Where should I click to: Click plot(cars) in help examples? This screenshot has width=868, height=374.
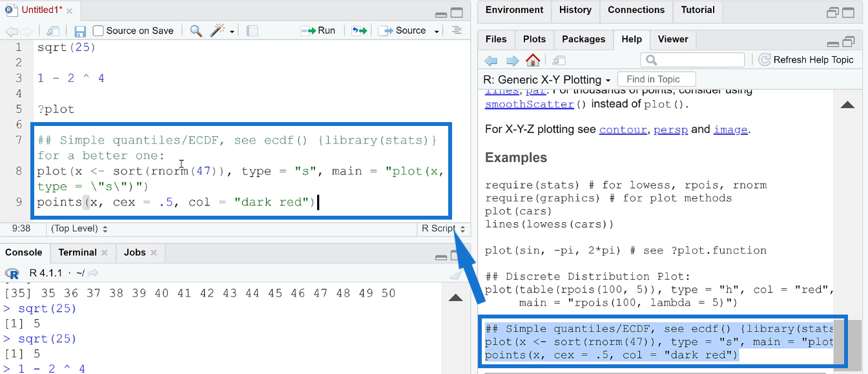(x=519, y=211)
